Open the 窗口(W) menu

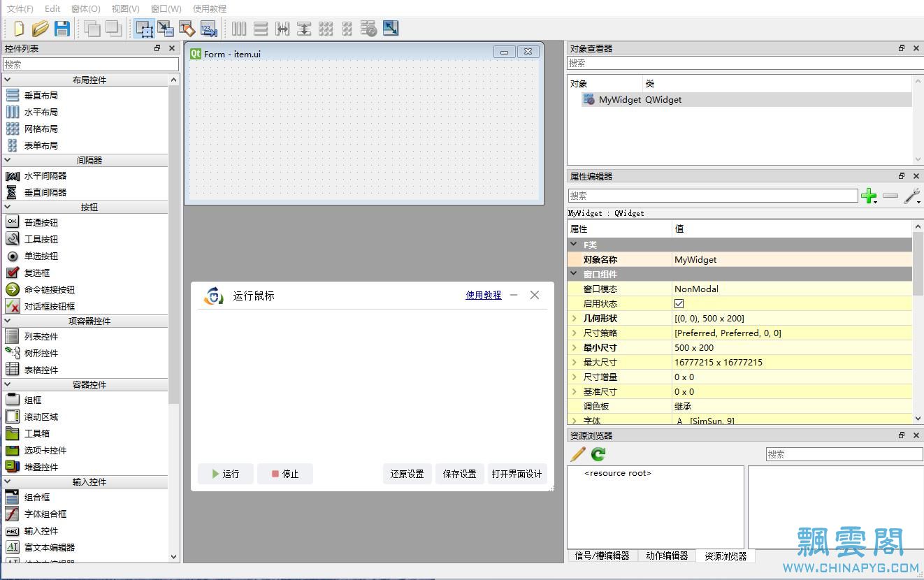coord(166,8)
